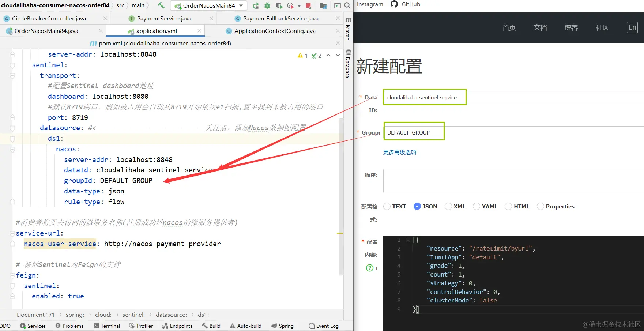Viewport: 644px width, 331px height.
Task: Select the HTML format radio button
Action: tap(508, 206)
